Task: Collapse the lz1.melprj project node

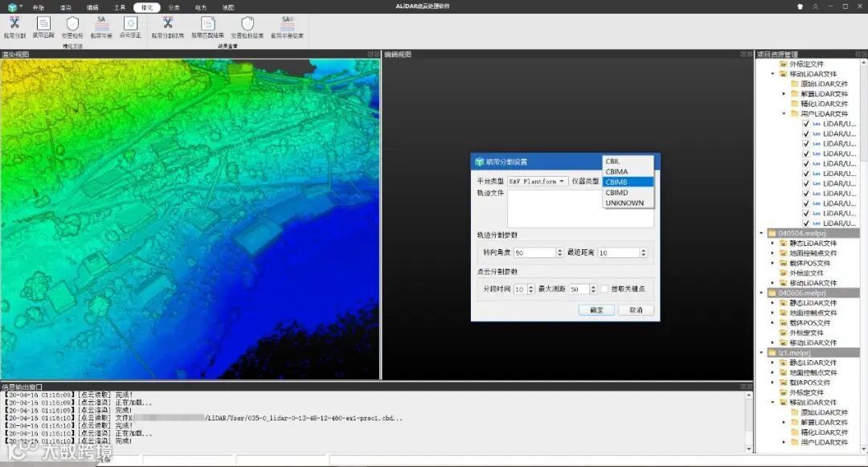Action: click(x=762, y=353)
